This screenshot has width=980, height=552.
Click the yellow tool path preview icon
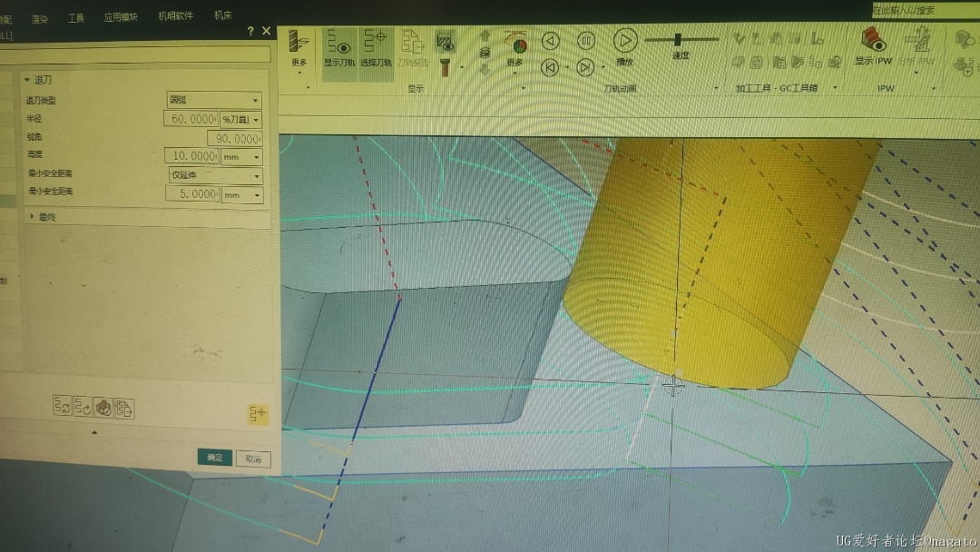(x=258, y=413)
